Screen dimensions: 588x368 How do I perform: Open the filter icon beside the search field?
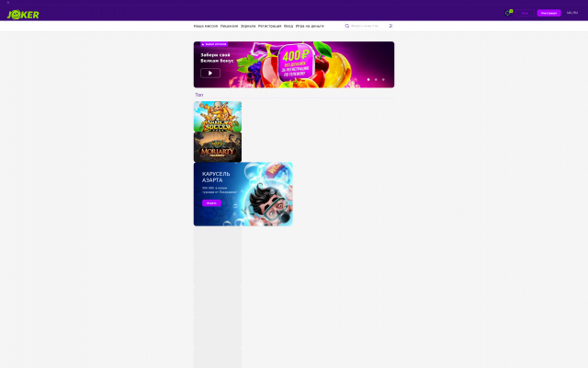[x=390, y=26]
